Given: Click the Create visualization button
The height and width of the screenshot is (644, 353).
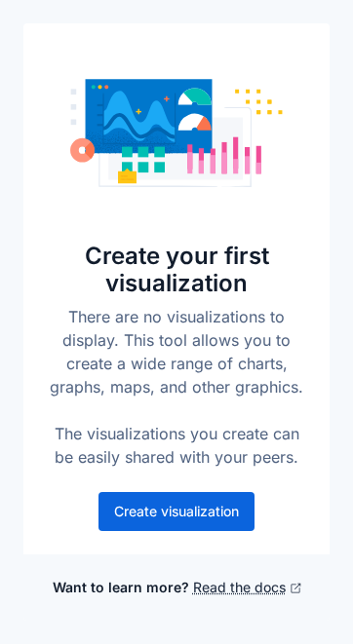Looking at the screenshot, I should pos(176,511).
